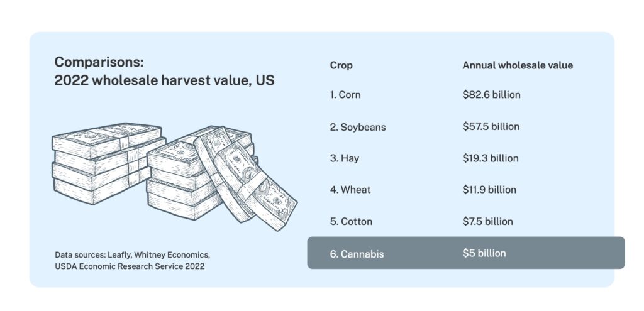The width and height of the screenshot is (644, 311).
Task: Click the "Comparisons:" heading text
Action: 99,63
